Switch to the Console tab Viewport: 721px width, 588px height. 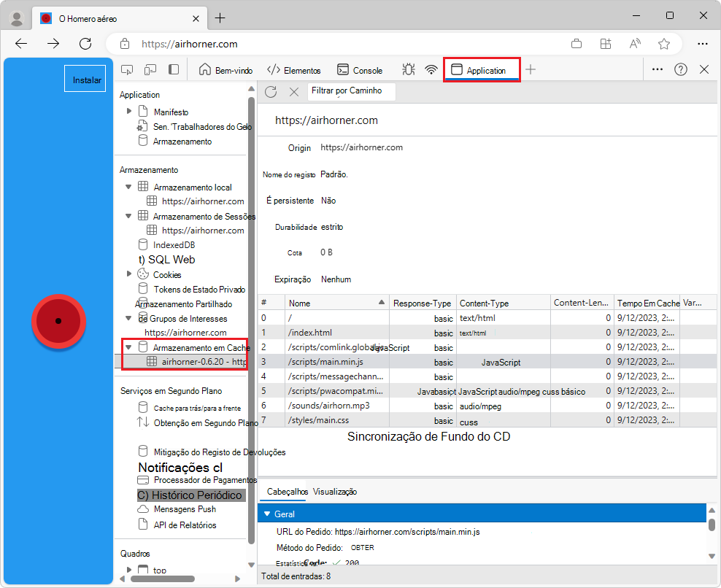(x=360, y=69)
